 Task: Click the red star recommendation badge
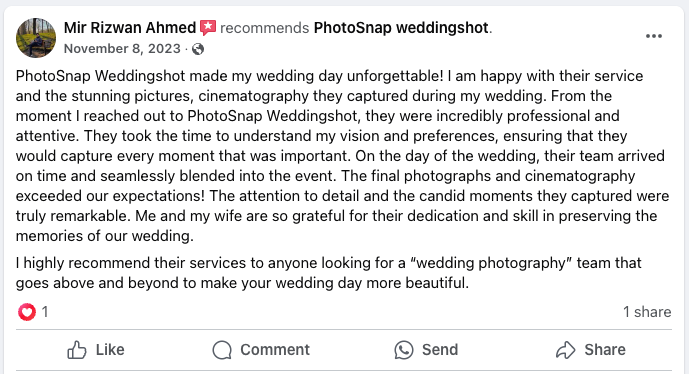(208, 28)
